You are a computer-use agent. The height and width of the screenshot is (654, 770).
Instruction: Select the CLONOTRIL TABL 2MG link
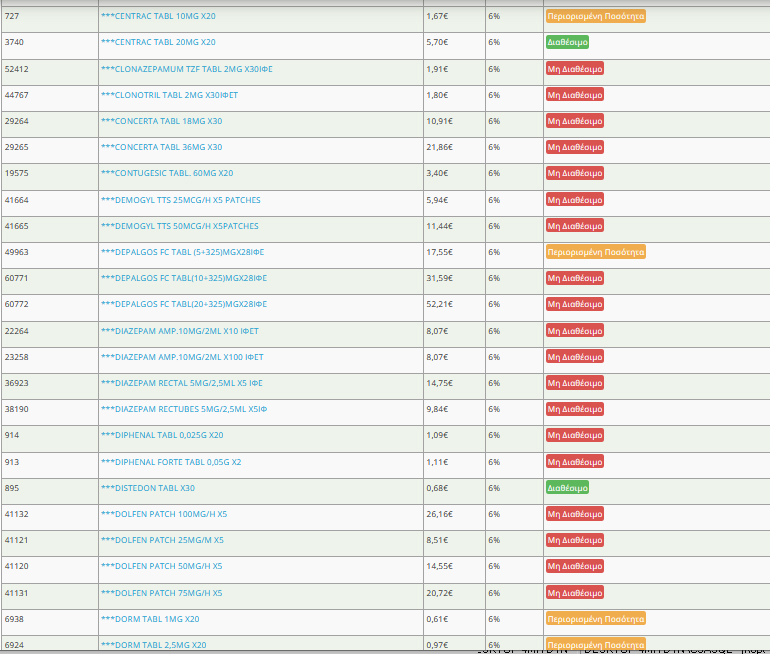click(169, 95)
